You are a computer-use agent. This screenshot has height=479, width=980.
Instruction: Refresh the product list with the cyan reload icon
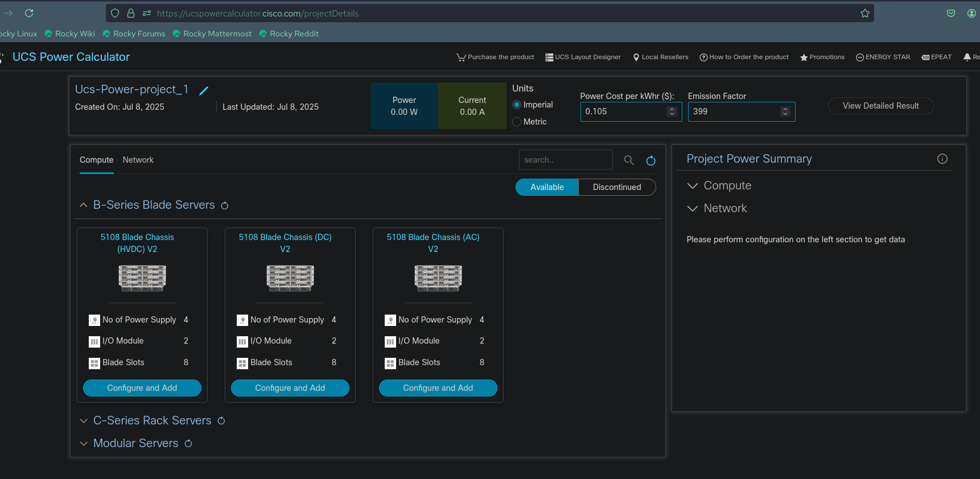click(x=651, y=161)
